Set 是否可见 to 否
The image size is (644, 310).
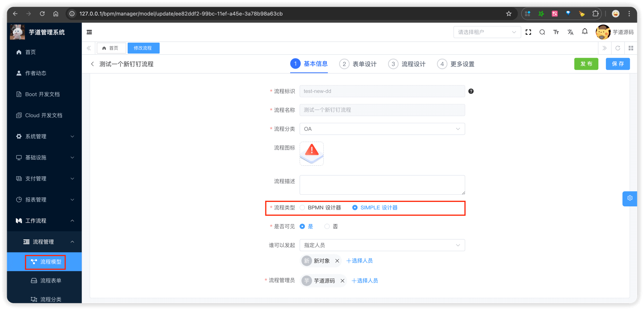[331, 226]
